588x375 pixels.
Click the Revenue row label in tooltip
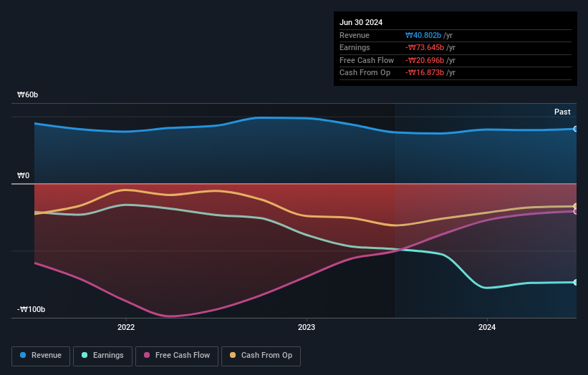click(x=355, y=35)
